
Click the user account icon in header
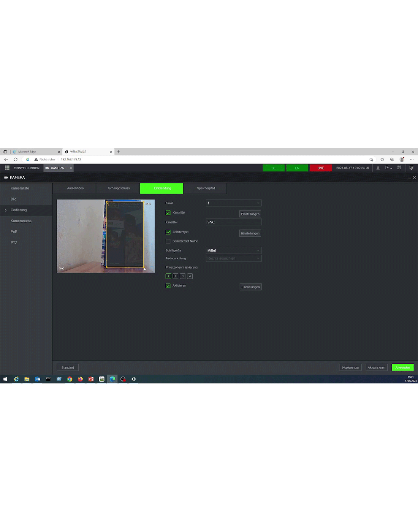(x=378, y=168)
